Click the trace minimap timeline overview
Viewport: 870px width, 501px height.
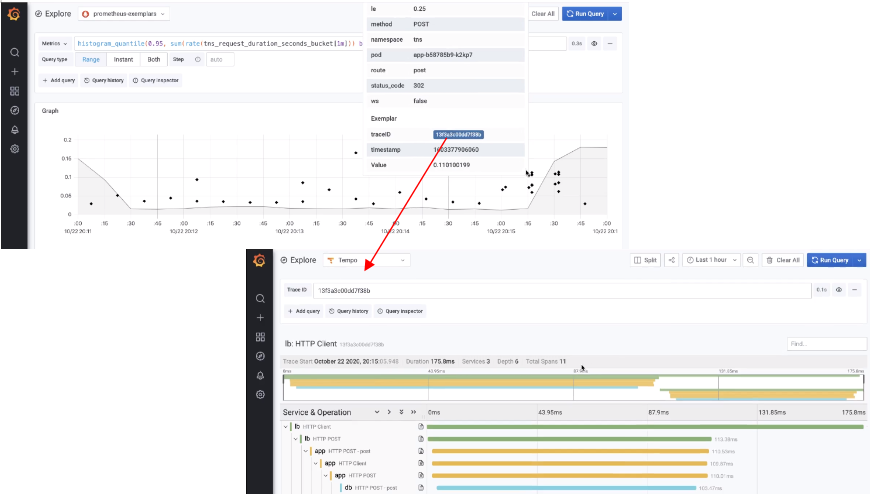point(573,388)
